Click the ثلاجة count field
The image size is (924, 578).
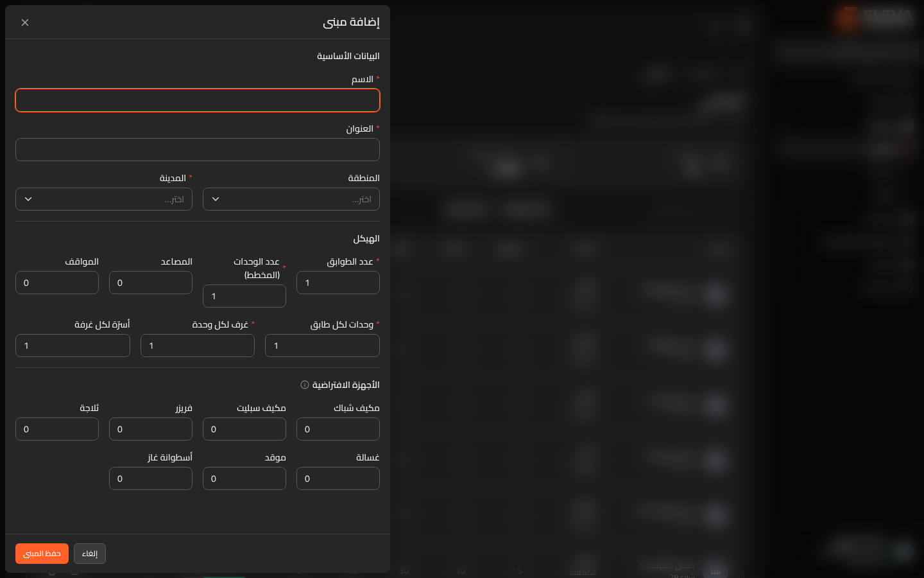[x=57, y=429]
